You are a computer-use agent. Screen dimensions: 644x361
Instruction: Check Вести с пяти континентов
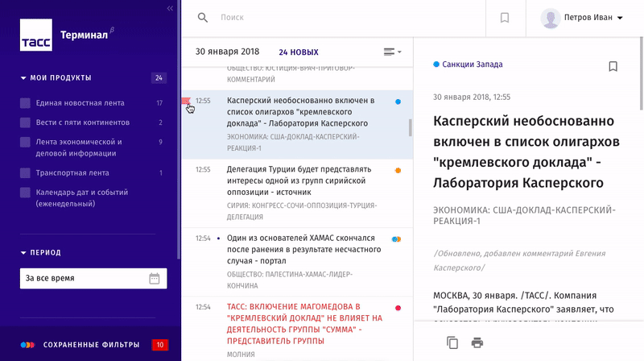click(x=25, y=122)
